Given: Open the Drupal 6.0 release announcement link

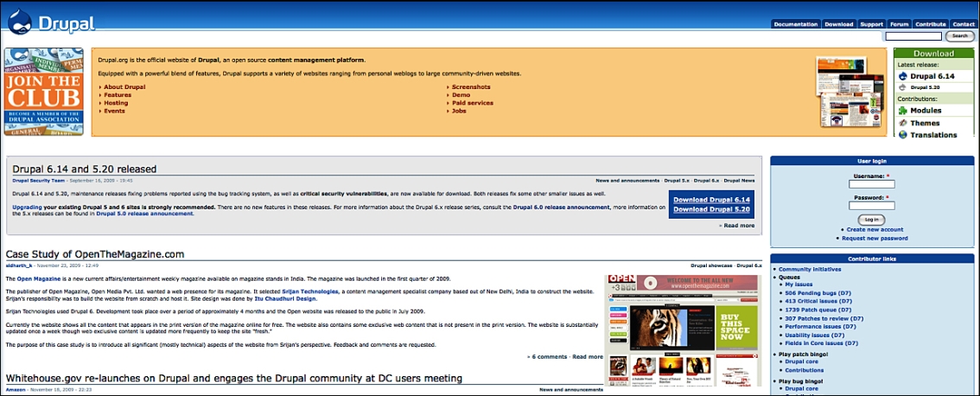Looking at the screenshot, I should (x=561, y=207).
